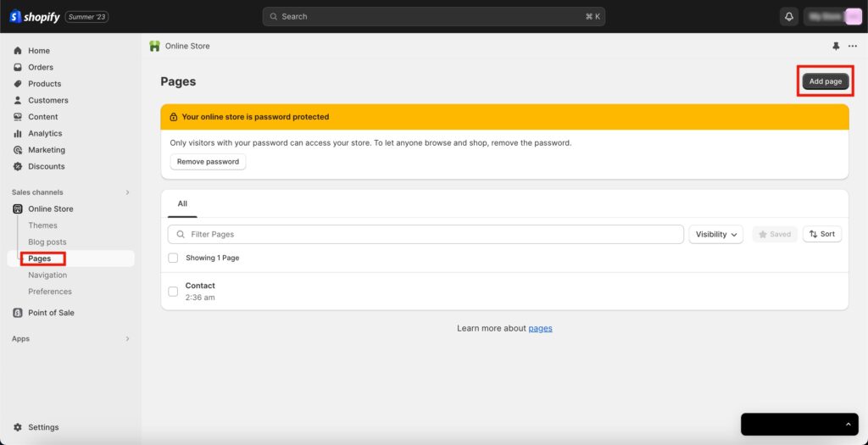Click the password protected banner heading

click(x=255, y=117)
